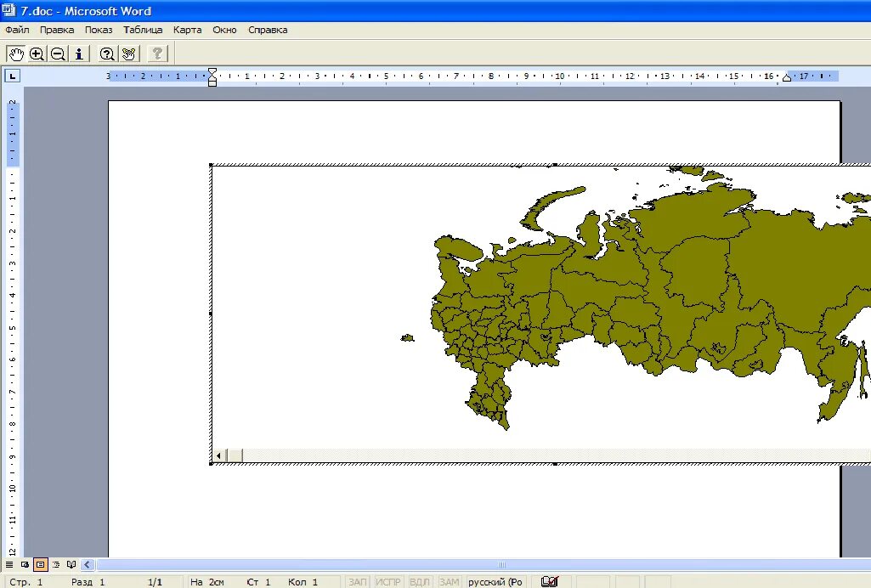The height and width of the screenshot is (588, 871).
Task: Click the русский language indicator in status bar
Action: (x=495, y=582)
